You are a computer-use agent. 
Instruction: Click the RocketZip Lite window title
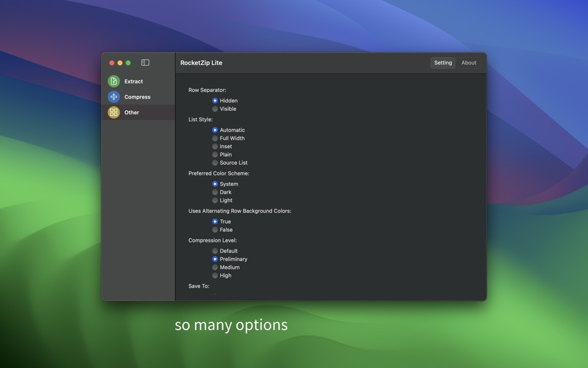coord(201,63)
